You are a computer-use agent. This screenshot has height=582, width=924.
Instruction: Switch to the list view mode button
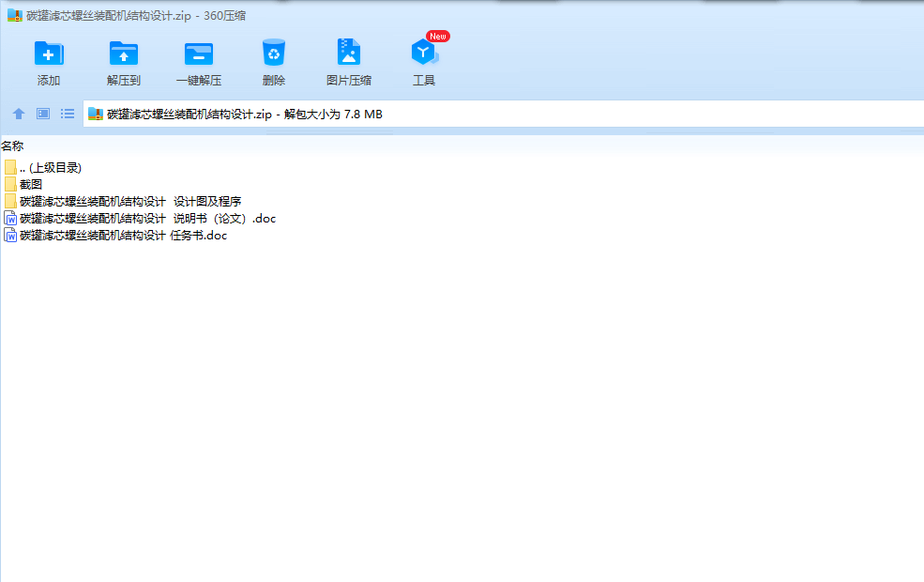pyautogui.click(x=68, y=114)
